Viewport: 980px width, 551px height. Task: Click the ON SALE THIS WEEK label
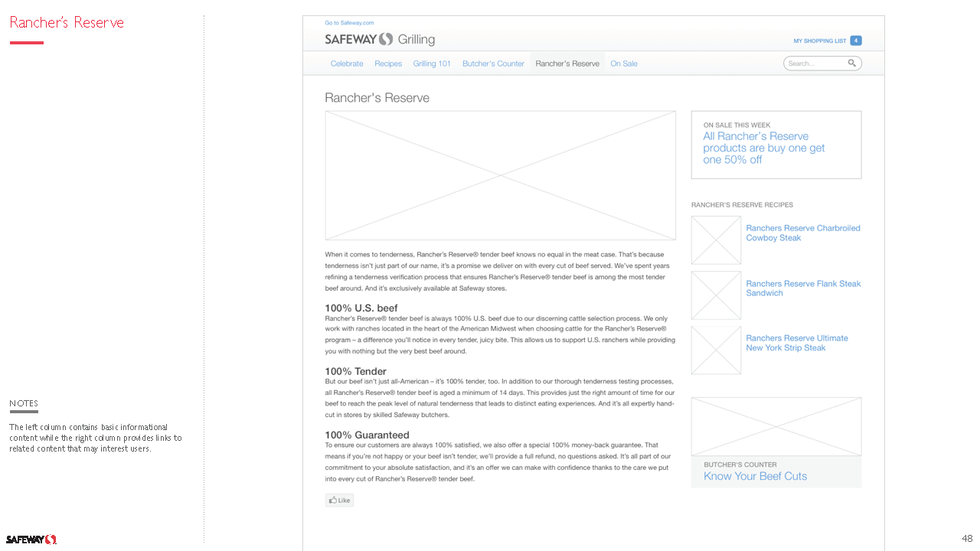point(737,125)
